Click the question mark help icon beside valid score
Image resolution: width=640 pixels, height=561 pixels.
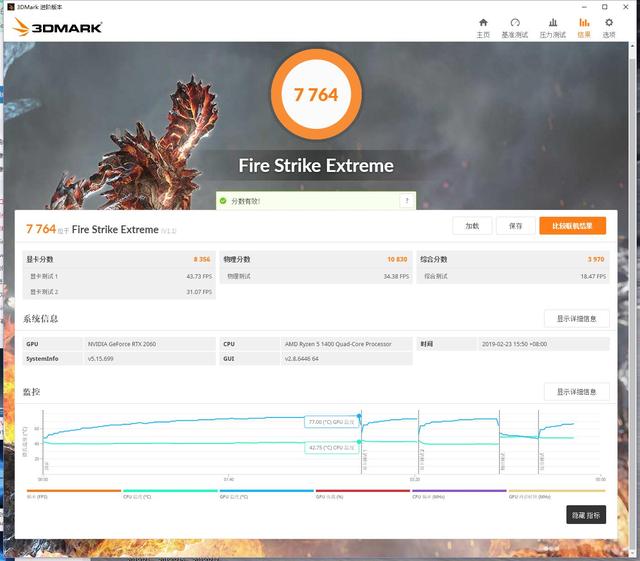point(407,200)
